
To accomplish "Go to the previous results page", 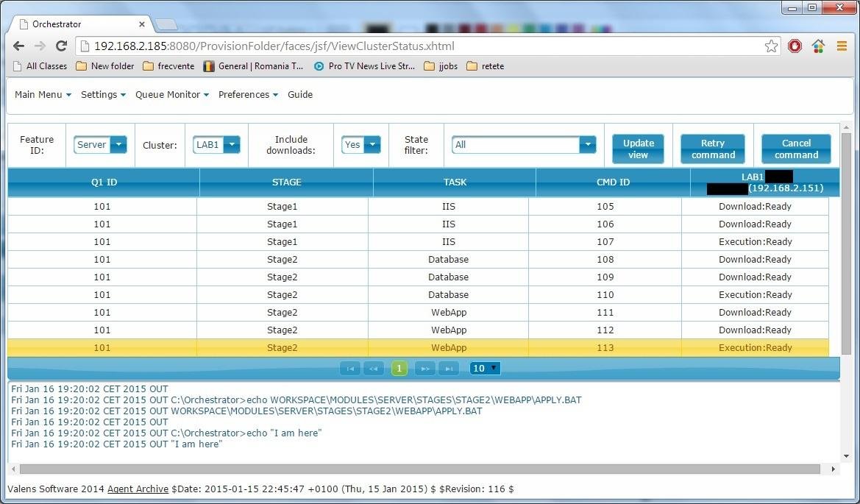I will pos(374,368).
